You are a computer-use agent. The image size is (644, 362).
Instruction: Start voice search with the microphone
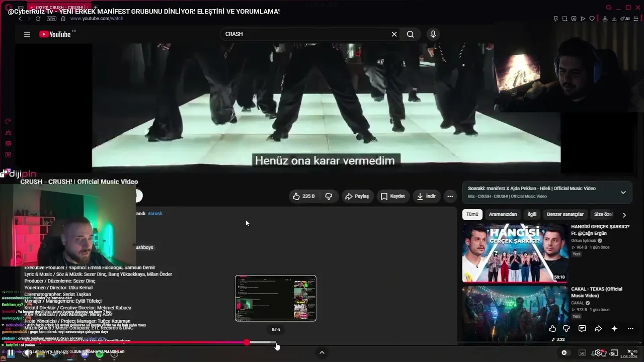[433, 34]
